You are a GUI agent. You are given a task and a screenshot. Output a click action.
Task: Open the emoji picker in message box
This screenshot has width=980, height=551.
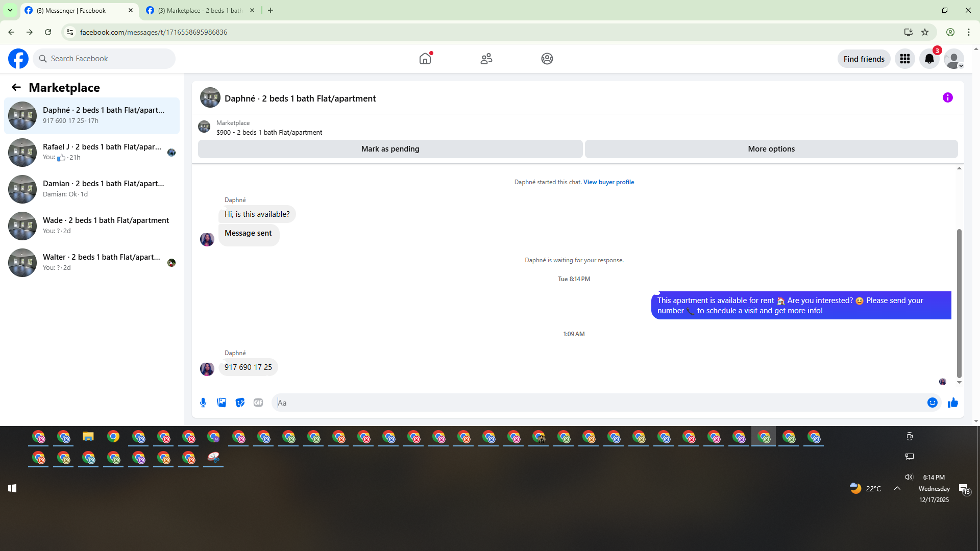932,403
